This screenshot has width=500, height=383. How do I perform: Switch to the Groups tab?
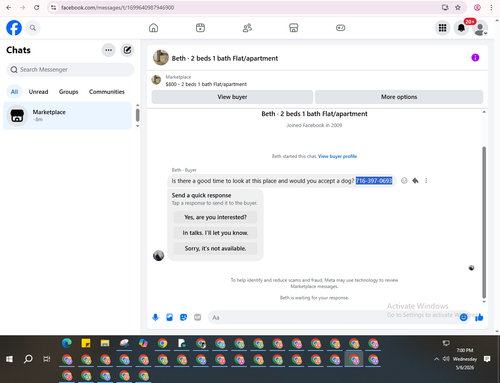tap(68, 92)
